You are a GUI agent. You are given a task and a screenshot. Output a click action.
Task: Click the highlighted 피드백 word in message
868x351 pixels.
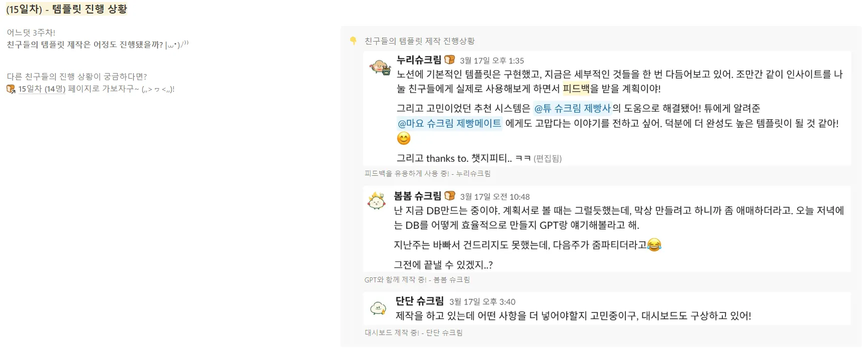pos(576,89)
